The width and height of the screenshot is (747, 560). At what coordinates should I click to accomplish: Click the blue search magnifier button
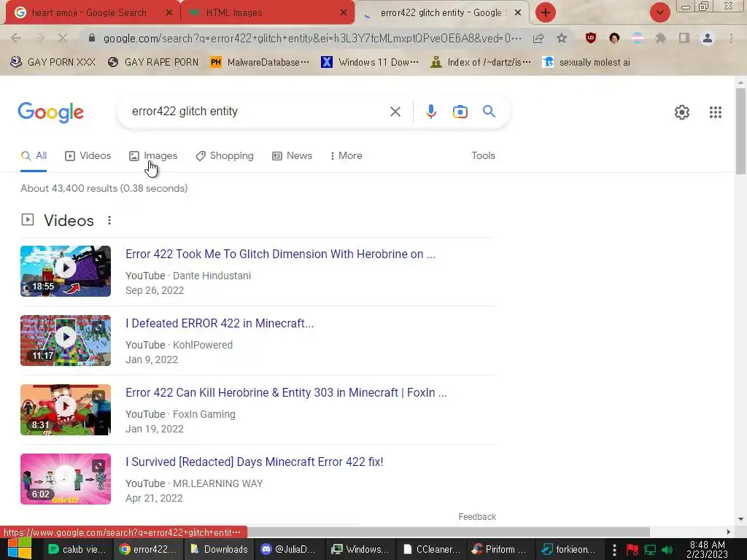[x=489, y=112]
